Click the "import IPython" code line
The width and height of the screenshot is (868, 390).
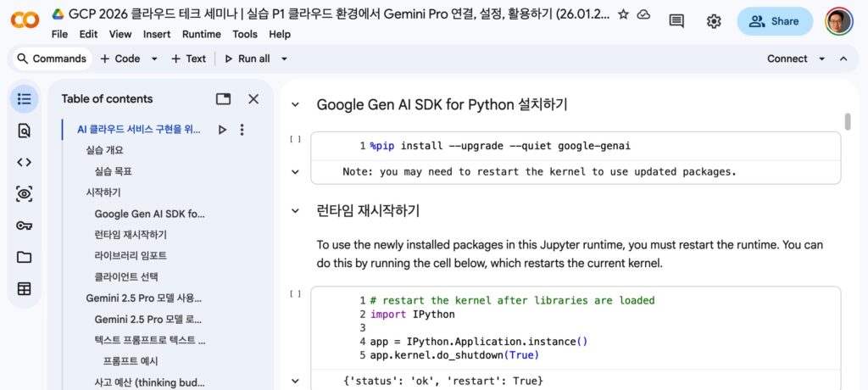pos(413,314)
